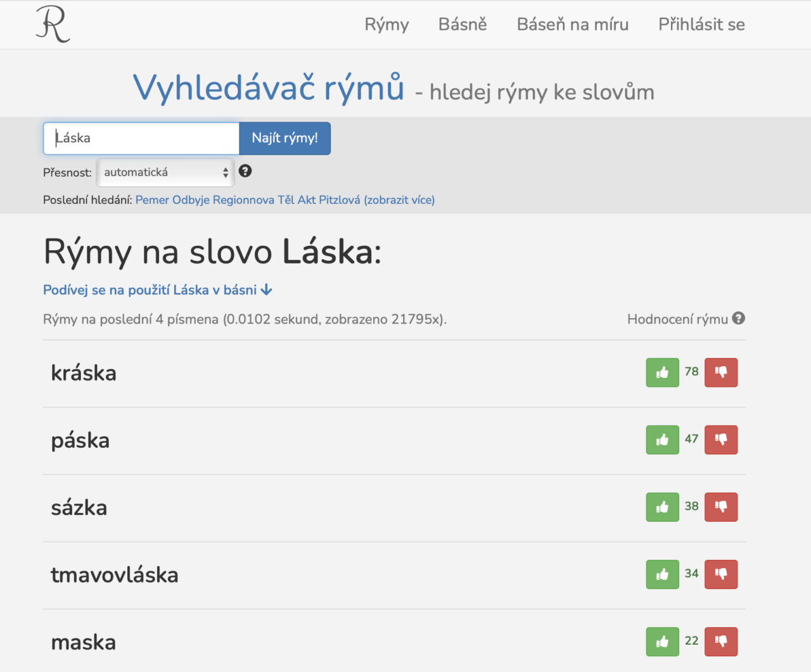Show more searches via zobrazit více
Viewport: 811px width, 672px height.
400,200
